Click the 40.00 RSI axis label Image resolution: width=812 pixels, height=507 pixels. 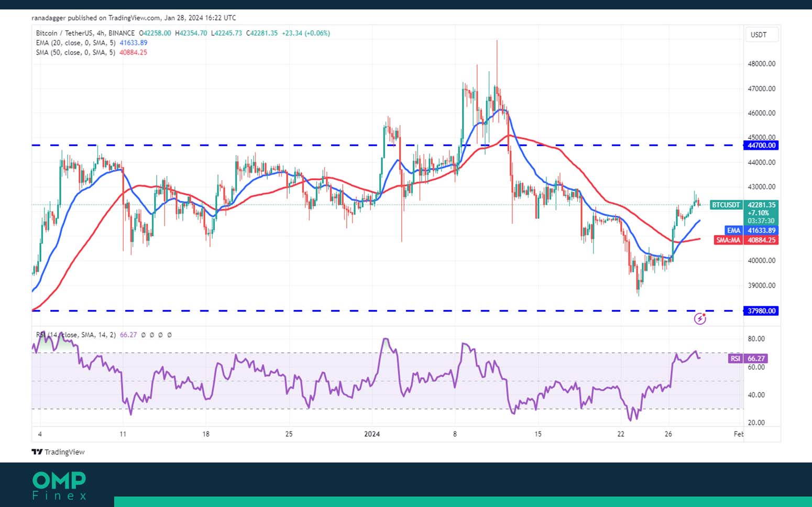(756, 395)
